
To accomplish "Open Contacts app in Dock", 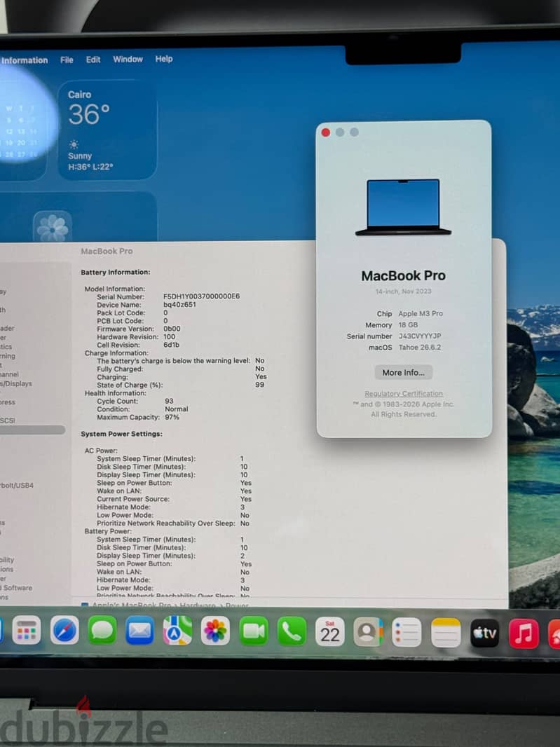I will pos(368,631).
